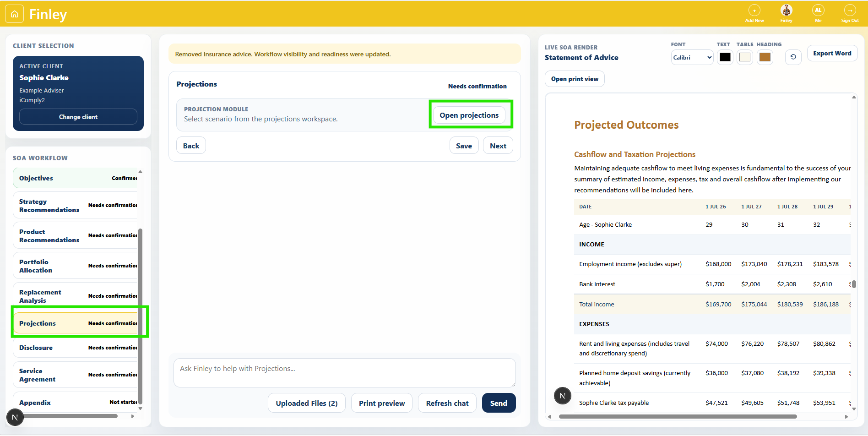Click the workflow list scroll-up arrow

pyautogui.click(x=140, y=172)
